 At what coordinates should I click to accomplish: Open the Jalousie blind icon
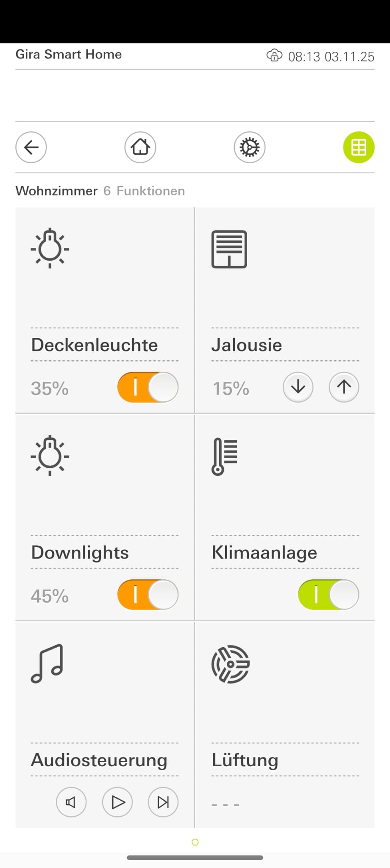click(229, 249)
